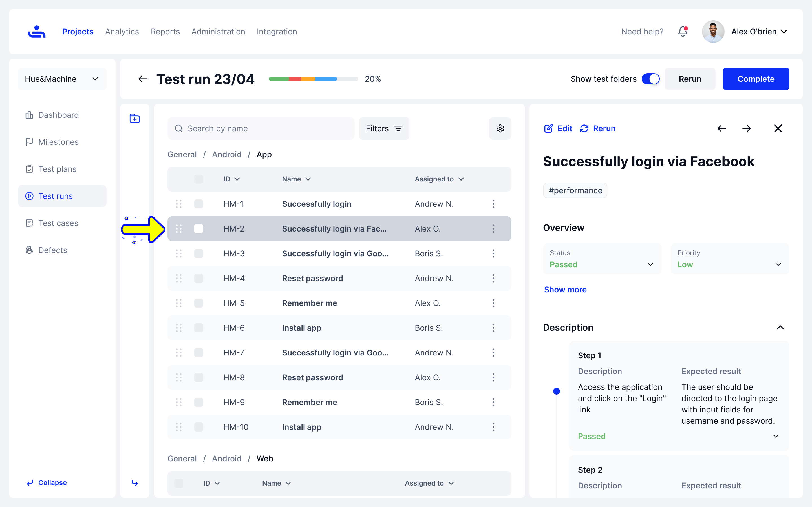Open Test cases in sidebar
Viewport: 812px width, 507px height.
coord(58,223)
